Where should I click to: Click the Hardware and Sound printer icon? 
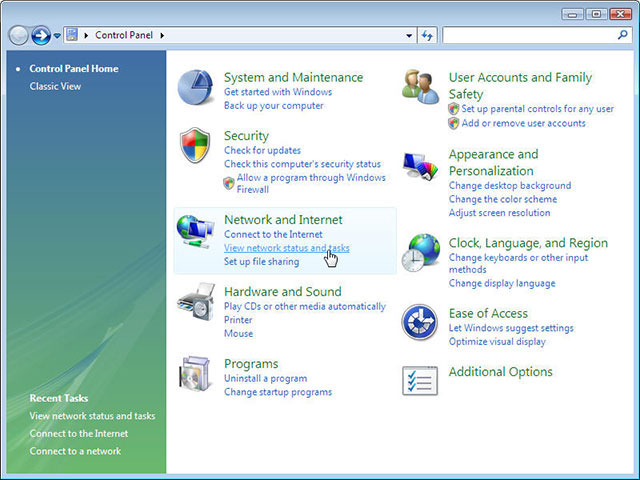(x=196, y=302)
